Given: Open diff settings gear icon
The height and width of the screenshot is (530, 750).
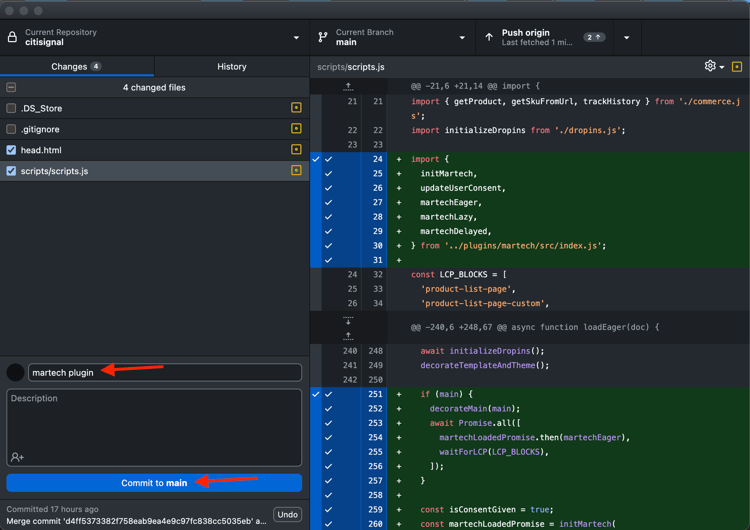Looking at the screenshot, I should pyautogui.click(x=711, y=66).
